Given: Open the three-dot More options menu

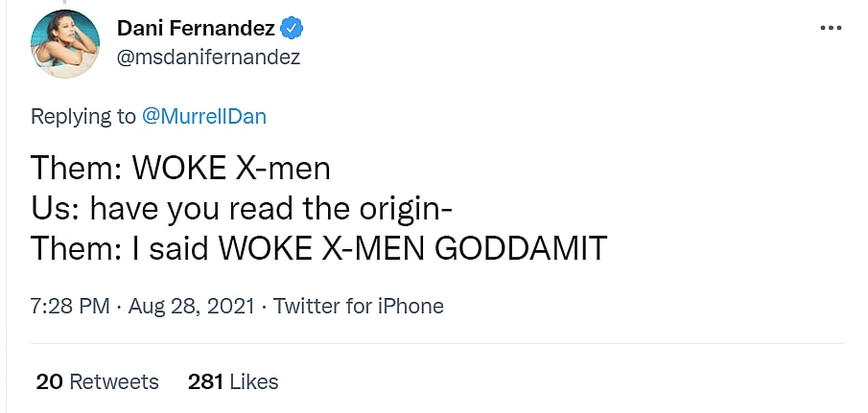Looking at the screenshot, I should 830,28.
